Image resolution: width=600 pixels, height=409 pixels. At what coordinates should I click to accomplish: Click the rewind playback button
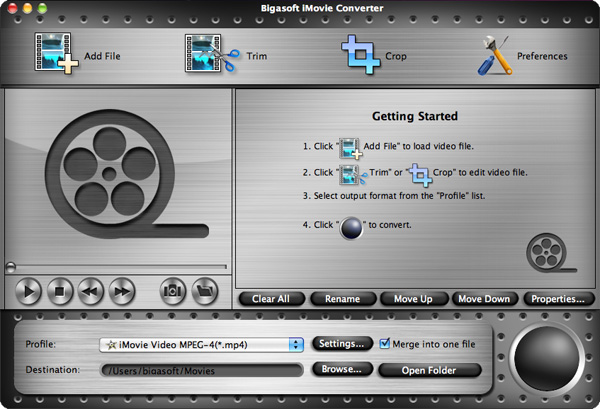(x=90, y=291)
